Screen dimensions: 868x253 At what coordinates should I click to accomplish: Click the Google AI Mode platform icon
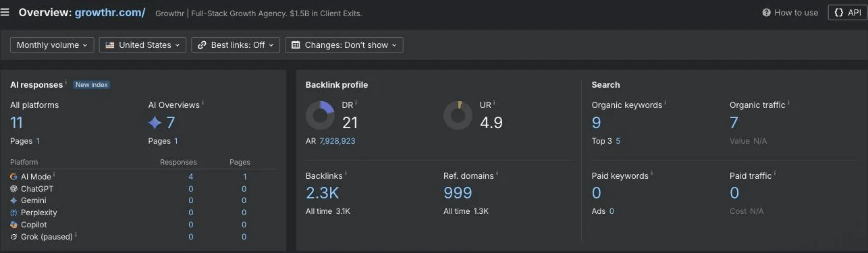point(13,177)
